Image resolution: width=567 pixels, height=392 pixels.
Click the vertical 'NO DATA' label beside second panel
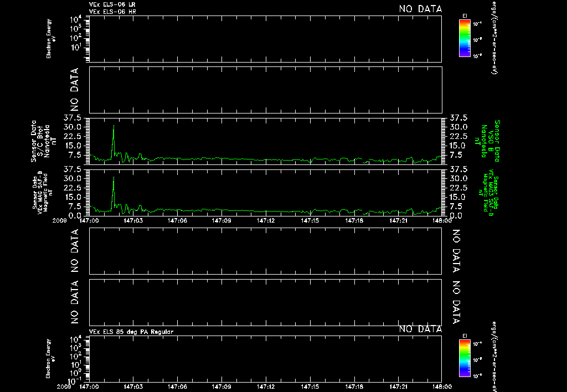click(x=74, y=90)
